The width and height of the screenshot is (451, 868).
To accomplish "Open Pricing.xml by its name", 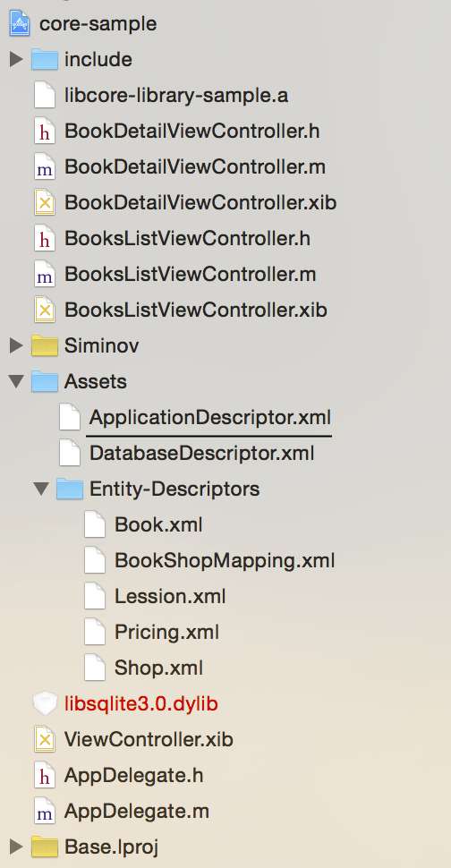I will tap(166, 632).
